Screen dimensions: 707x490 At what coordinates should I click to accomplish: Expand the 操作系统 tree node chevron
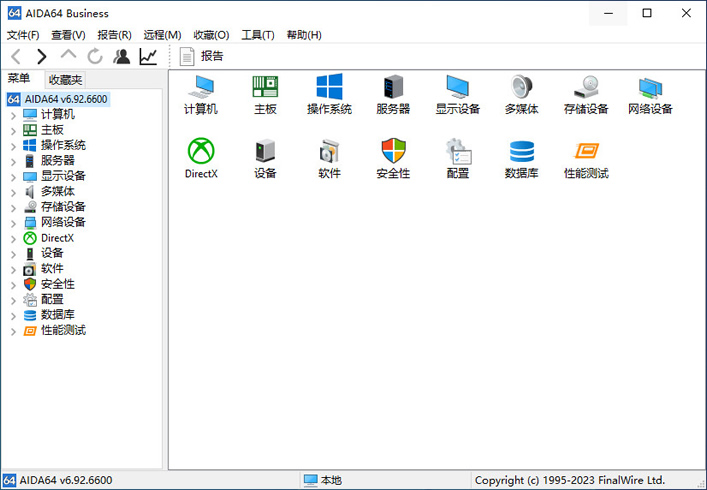13,146
